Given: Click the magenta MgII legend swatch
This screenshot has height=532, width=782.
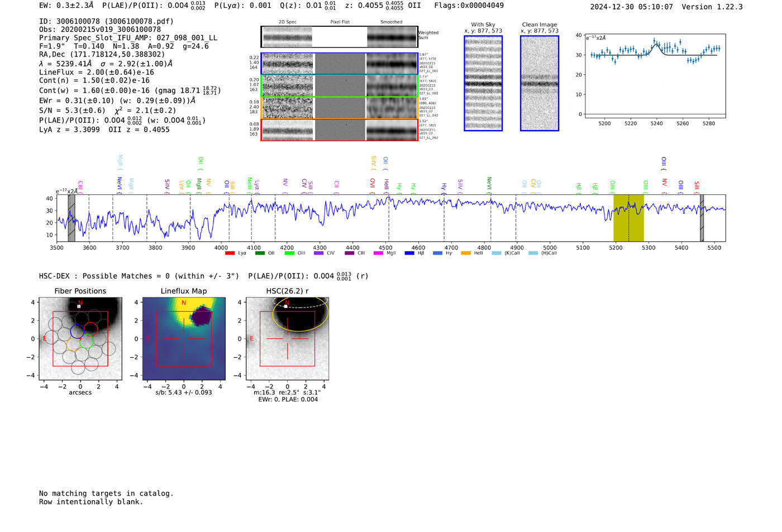Looking at the screenshot, I should tap(378, 253).
